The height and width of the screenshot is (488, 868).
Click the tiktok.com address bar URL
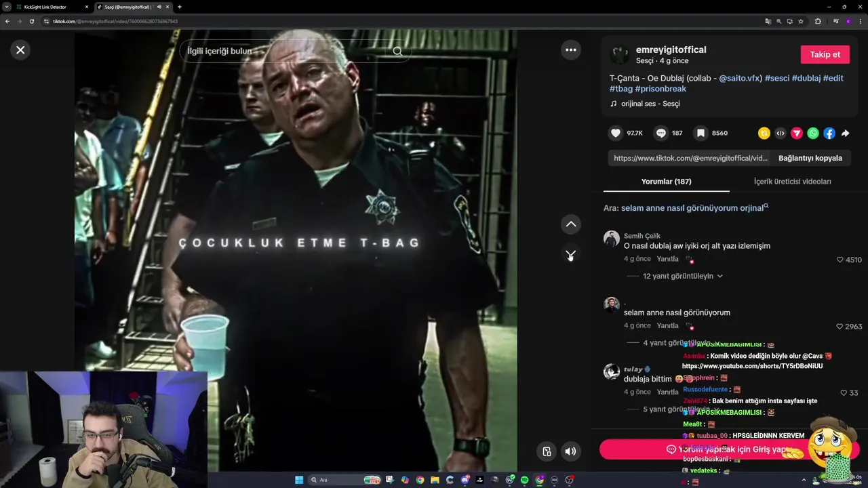click(115, 21)
